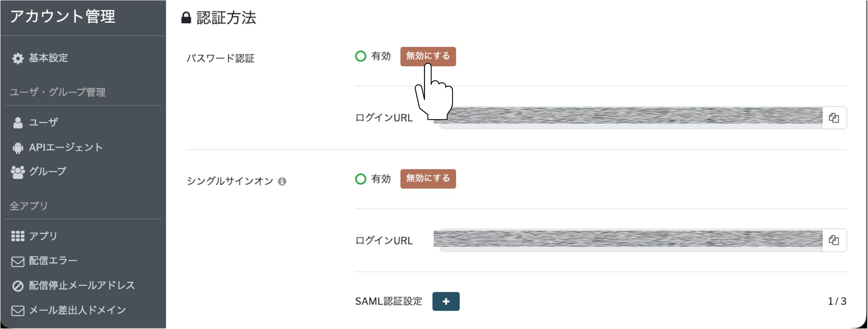Open the ユーザ sidebar menu item
Image resolution: width=868 pixels, height=329 pixels.
pos(44,123)
